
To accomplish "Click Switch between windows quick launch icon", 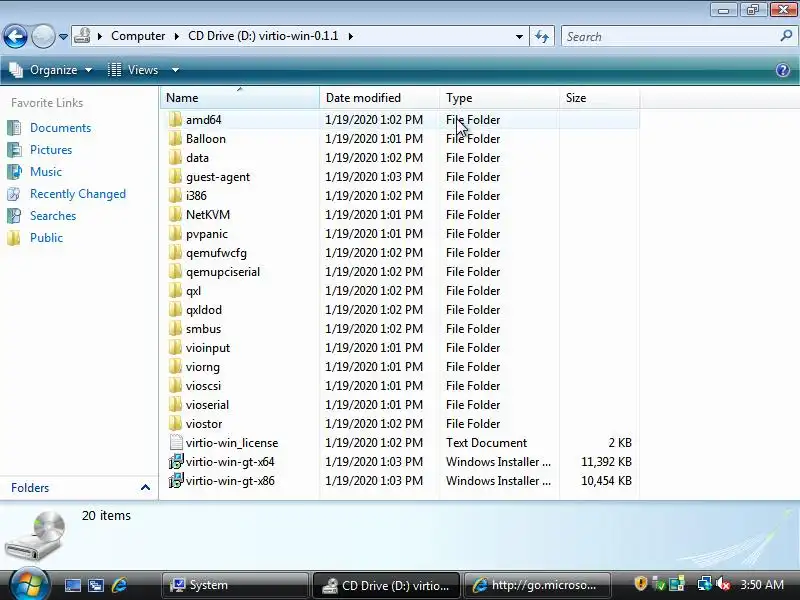I will coord(96,585).
